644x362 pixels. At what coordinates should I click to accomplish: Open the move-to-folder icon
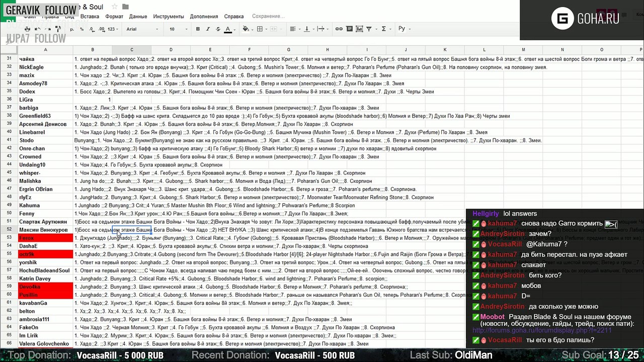[x=125, y=7]
